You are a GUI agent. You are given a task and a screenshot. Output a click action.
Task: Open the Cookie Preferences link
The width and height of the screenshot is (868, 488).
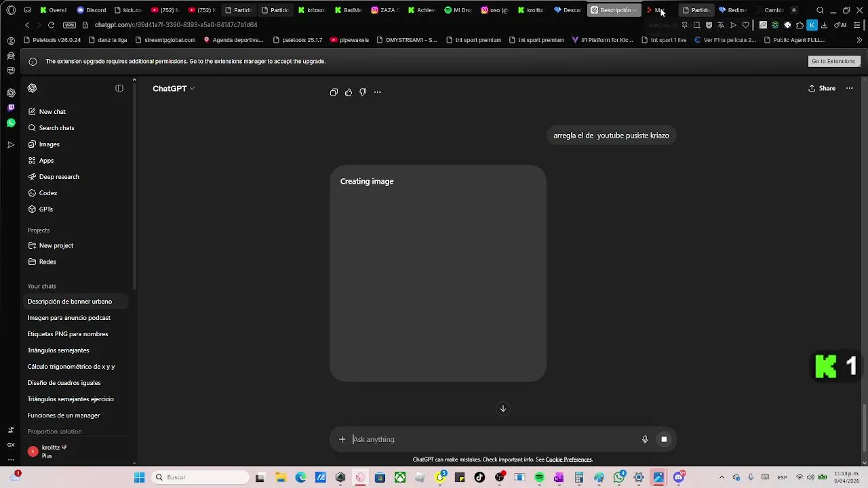568,460
